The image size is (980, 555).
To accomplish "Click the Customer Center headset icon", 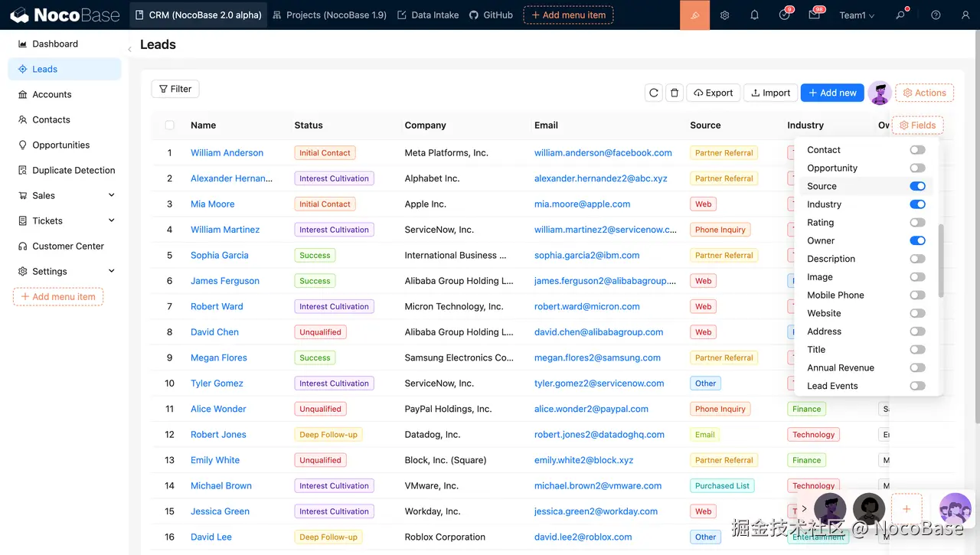I will click(23, 246).
